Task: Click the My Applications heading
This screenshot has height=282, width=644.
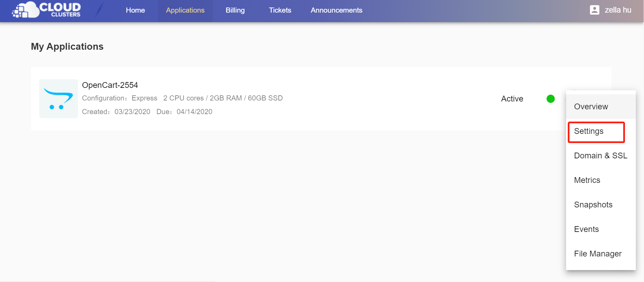Action: 67,47
